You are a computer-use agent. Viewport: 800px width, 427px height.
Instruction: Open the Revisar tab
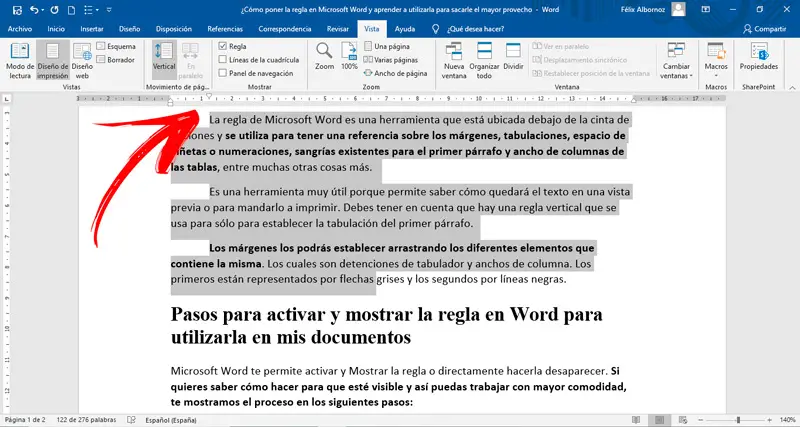[338, 29]
